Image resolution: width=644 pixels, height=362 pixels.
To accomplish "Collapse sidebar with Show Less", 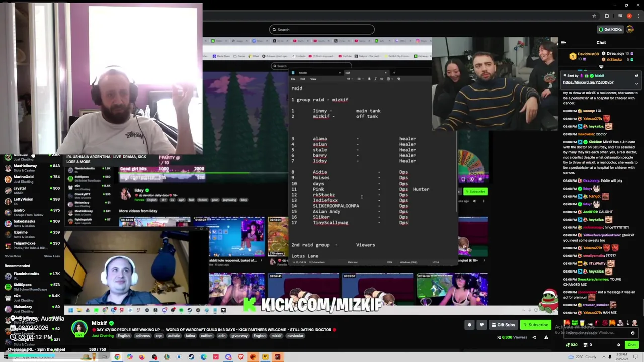I will click(x=52, y=256).
